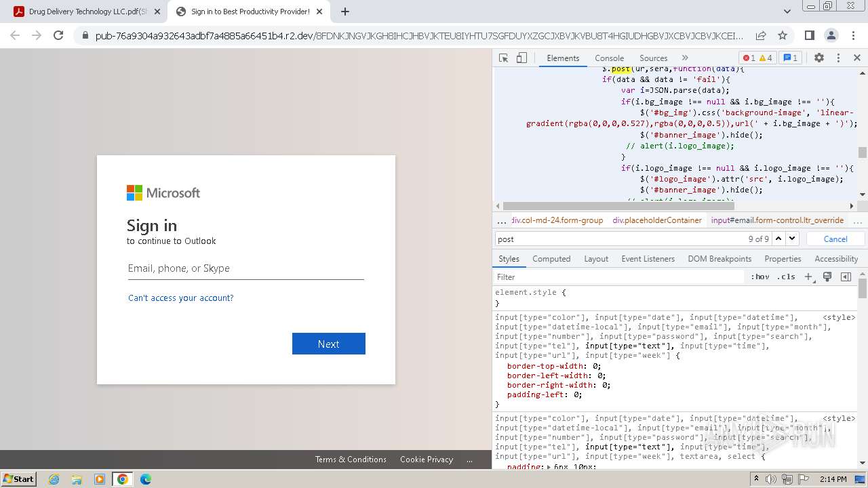Open the DOM Breakpoints tab
This screenshot has width=868, height=488.
719,259
